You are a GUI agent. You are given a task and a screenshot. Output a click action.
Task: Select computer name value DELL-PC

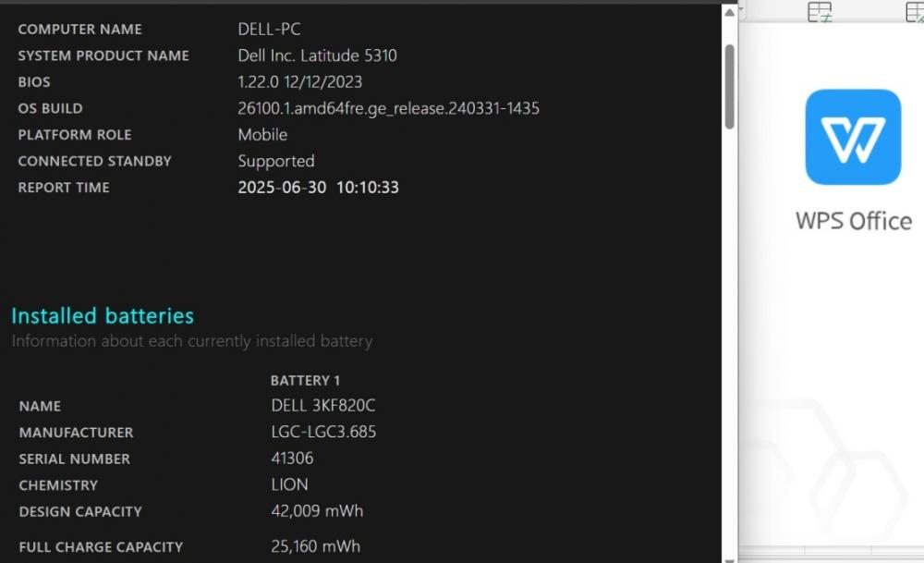click(269, 29)
